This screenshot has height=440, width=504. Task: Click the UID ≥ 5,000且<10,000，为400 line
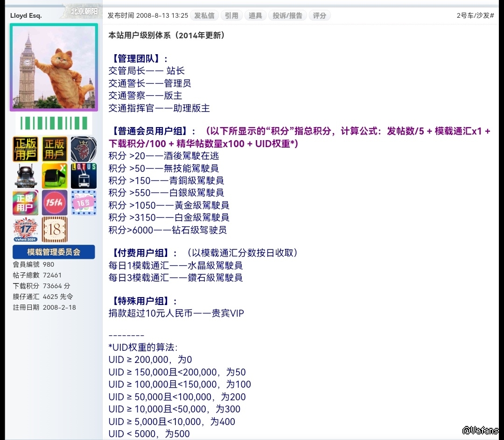pyautogui.click(x=172, y=422)
